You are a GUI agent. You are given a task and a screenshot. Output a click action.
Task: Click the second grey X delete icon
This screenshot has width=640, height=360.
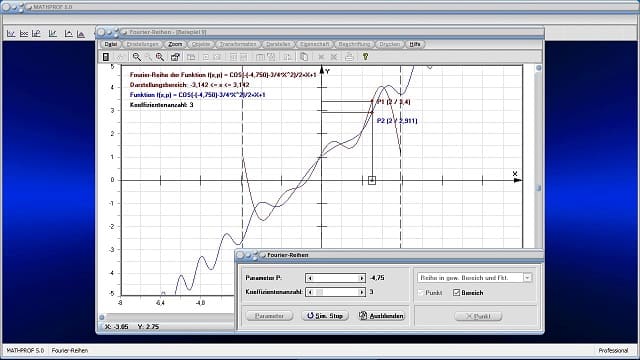[334, 57]
